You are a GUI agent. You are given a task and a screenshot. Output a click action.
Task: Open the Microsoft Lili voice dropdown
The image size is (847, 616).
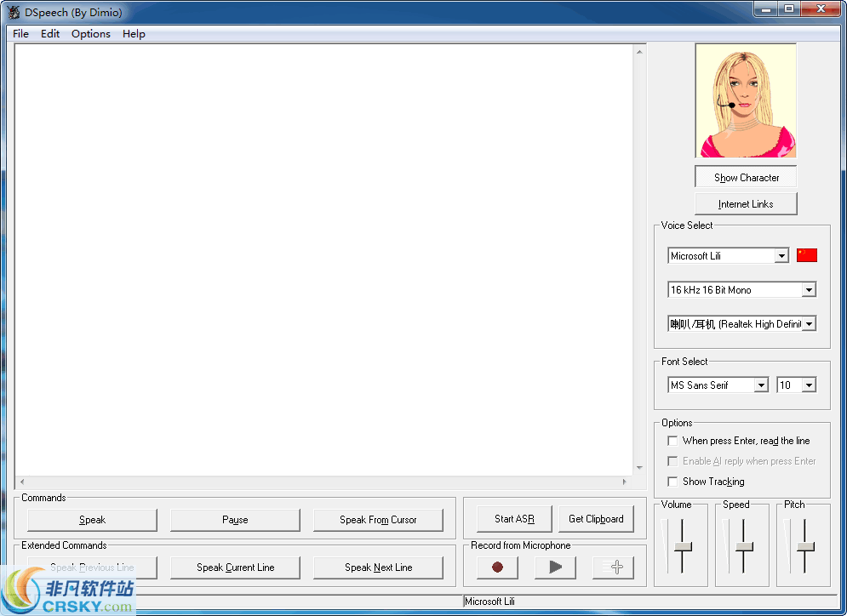click(782, 254)
